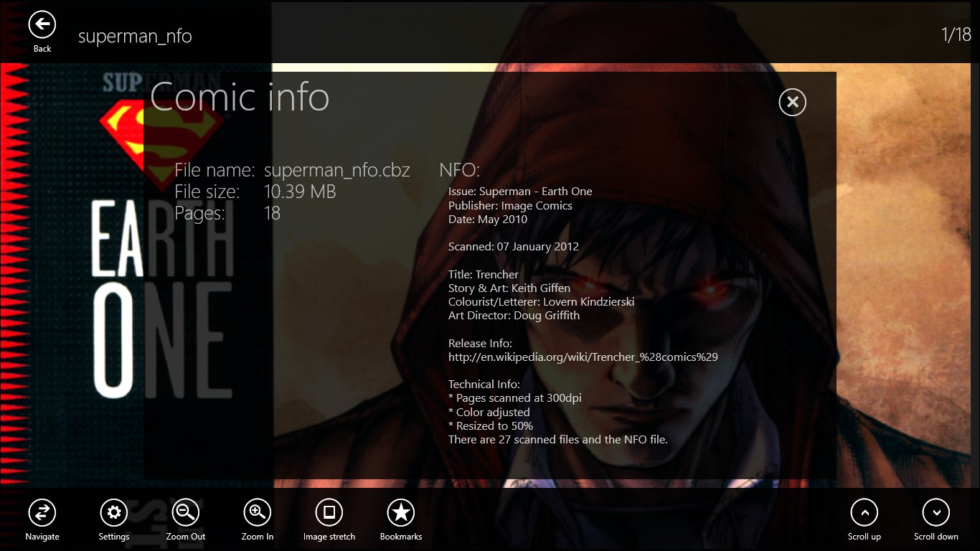The height and width of the screenshot is (551, 980).
Task: Click the Scroll up chevron
Action: (x=864, y=512)
